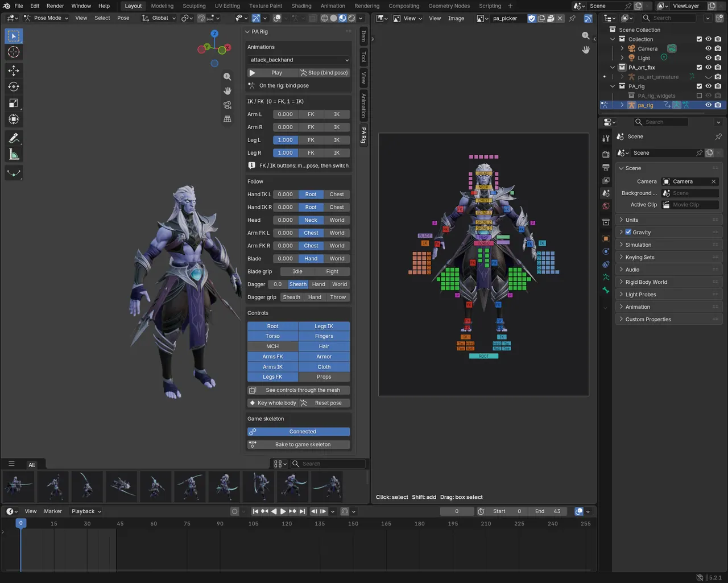
Task: Play the timeline animation forward
Action: [x=283, y=511]
